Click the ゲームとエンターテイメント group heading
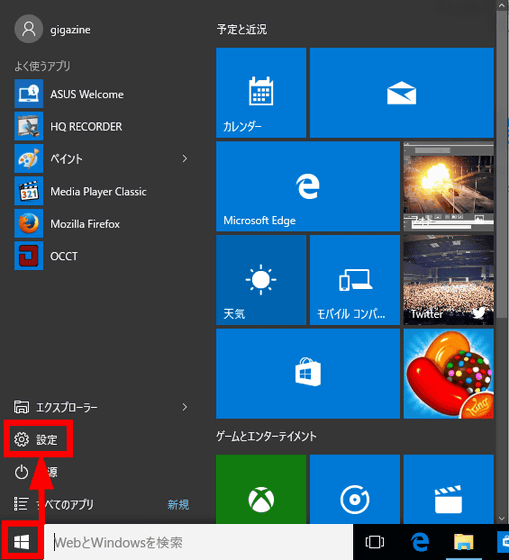509x560 pixels. [266, 436]
